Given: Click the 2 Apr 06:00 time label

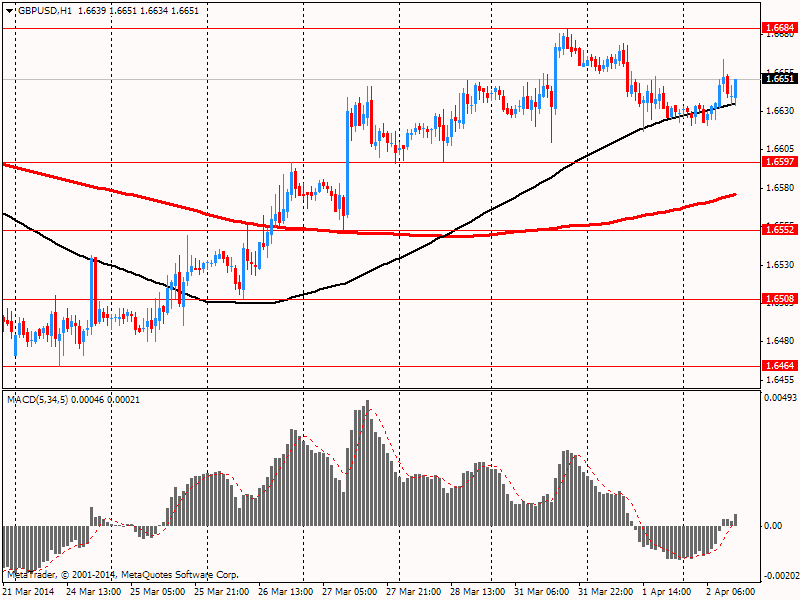Looking at the screenshot, I should (x=731, y=592).
